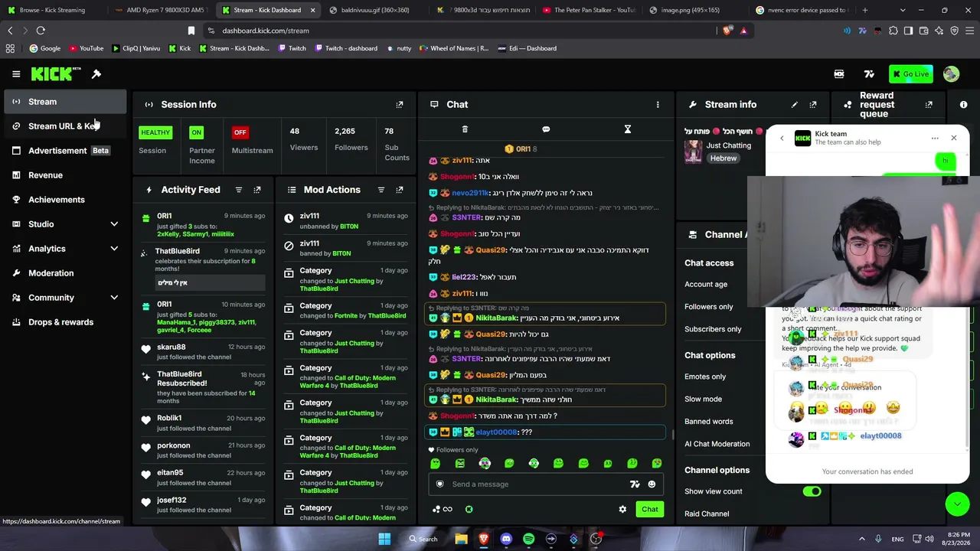Image resolution: width=980 pixels, height=551 pixels.
Task: Clear chat with the trash icon
Action: [465, 129]
